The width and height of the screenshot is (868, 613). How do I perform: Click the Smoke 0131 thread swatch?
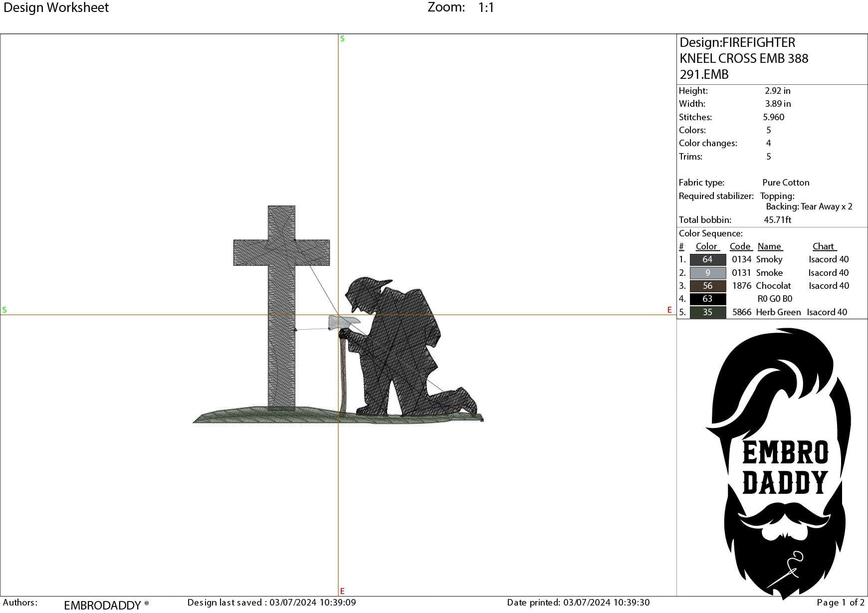pos(706,272)
